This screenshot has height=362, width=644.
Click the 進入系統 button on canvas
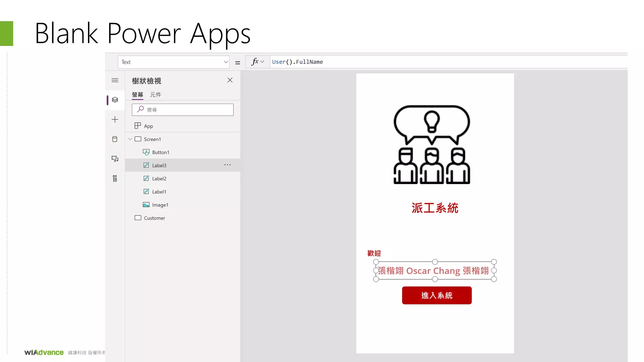coord(436,295)
